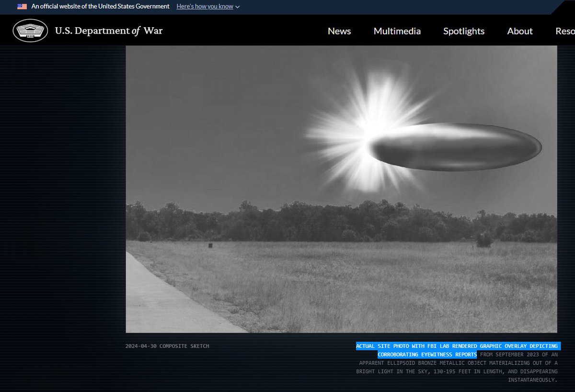Image resolution: width=575 pixels, height=392 pixels.
Task: Open the Multimedia menu
Action: pyautogui.click(x=397, y=31)
